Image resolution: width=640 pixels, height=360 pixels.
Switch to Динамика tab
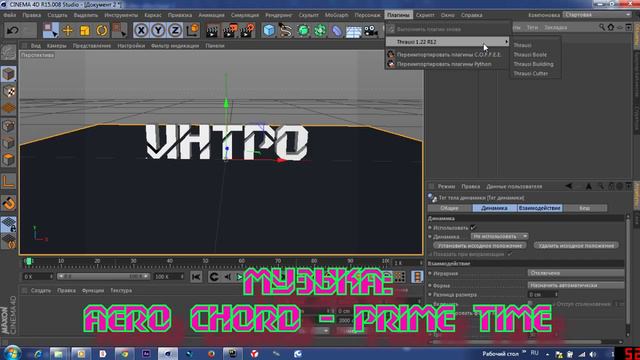point(494,208)
